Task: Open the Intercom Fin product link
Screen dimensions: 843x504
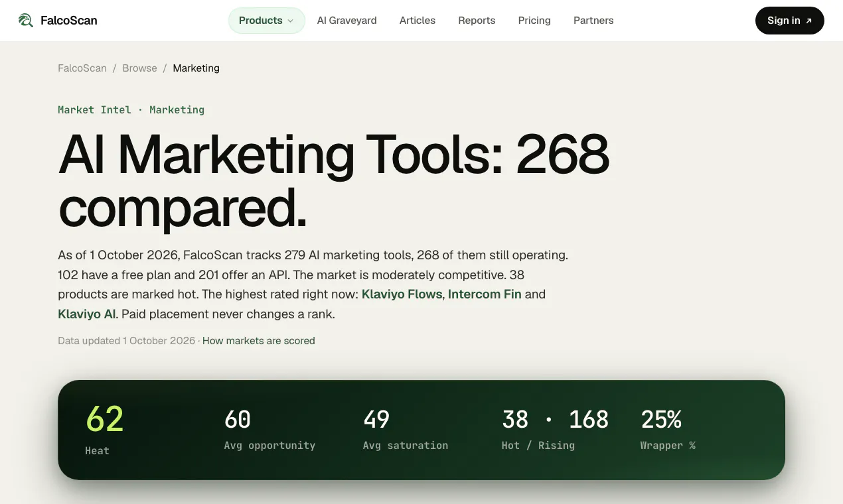Action: pyautogui.click(x=485, y=294)
